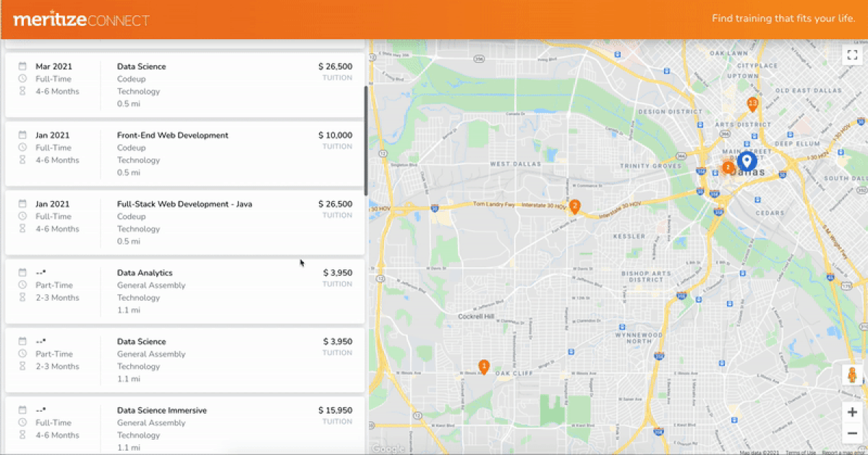Click clock icon in Data Science Immersive card
The image size is (868, 455).
tap(22, 422)
